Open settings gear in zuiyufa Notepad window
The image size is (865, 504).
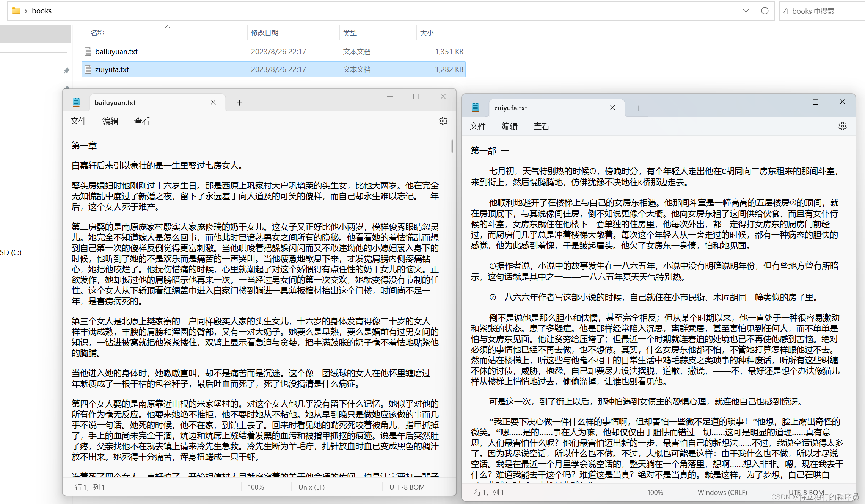click(842, 126)
